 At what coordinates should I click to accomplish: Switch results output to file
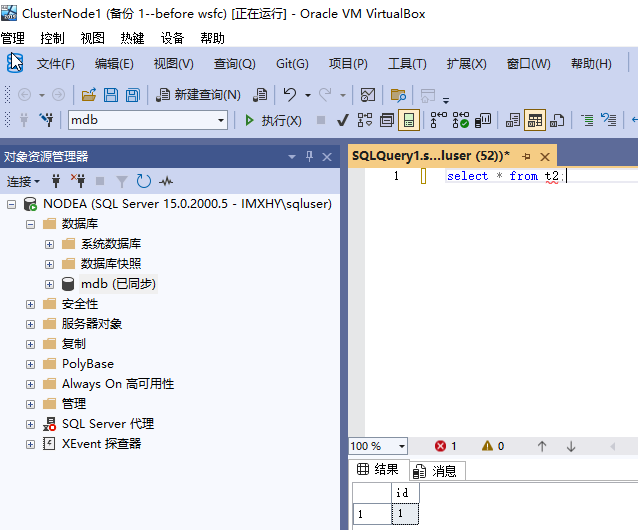[x=557, y=120]
